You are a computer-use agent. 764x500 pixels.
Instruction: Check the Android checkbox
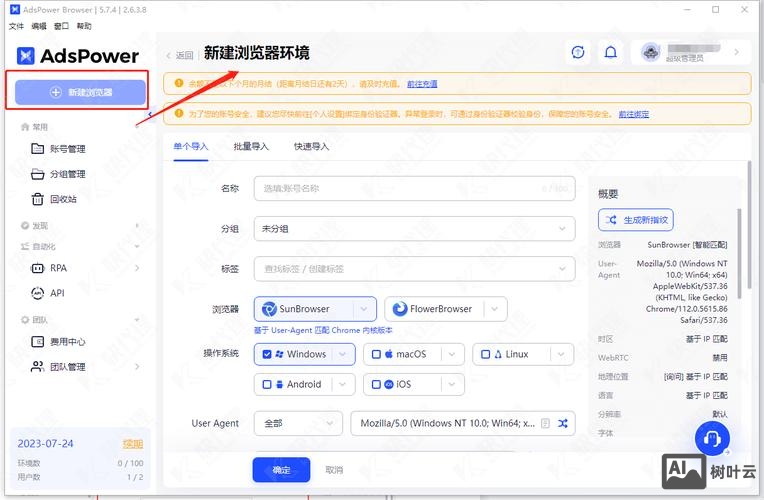[267, 385]
